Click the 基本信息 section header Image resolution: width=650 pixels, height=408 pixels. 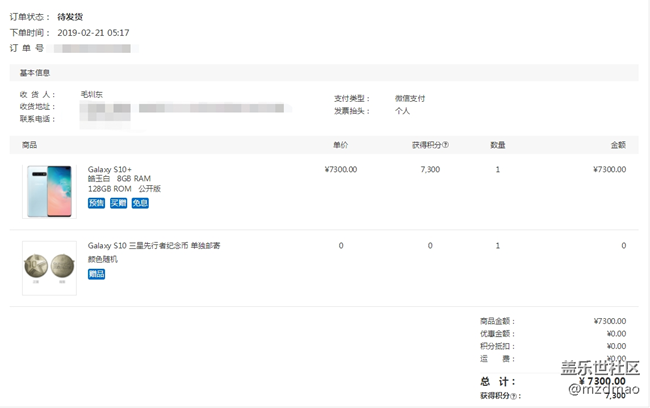point(35,73)
